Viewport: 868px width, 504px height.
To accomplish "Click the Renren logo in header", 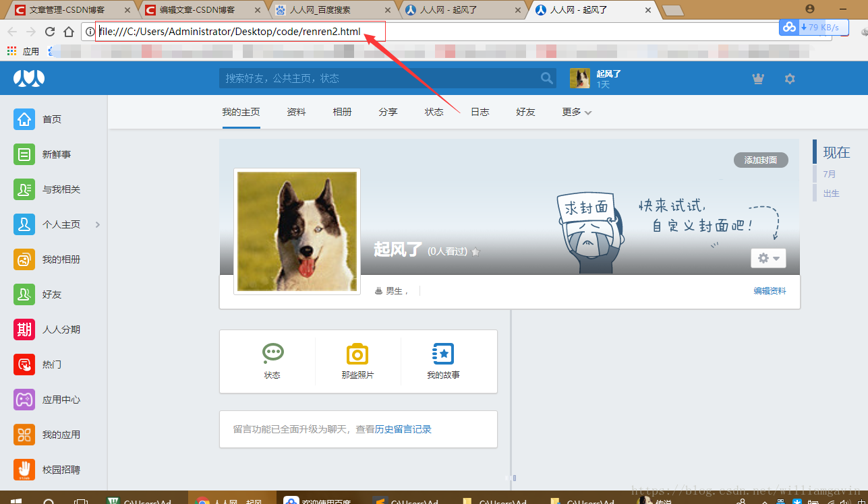I will tap(29, 78).
